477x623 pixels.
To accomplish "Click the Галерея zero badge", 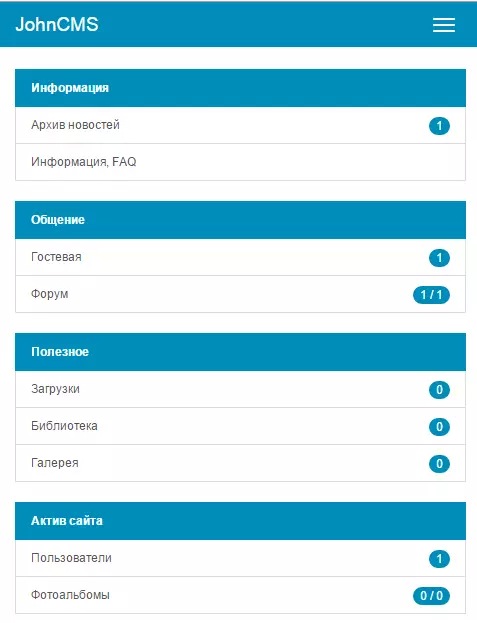I will pyautogui.click(x=439, y=464).
